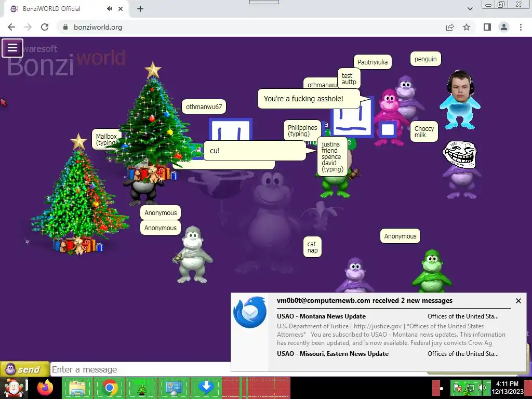
Task: Open the BonziWORLD hamburger menu
Action: [12, 48]
